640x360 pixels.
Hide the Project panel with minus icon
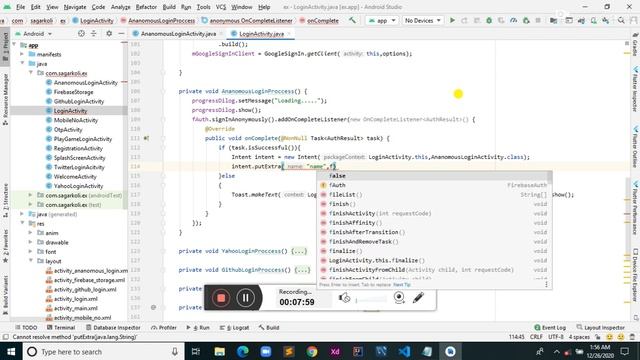tap(121, 33)
